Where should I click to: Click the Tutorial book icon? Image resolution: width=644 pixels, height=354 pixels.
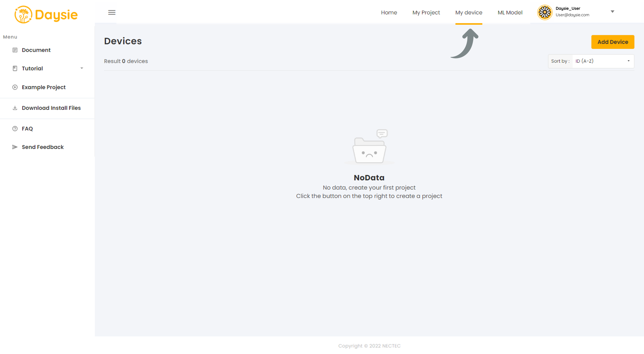15,68
